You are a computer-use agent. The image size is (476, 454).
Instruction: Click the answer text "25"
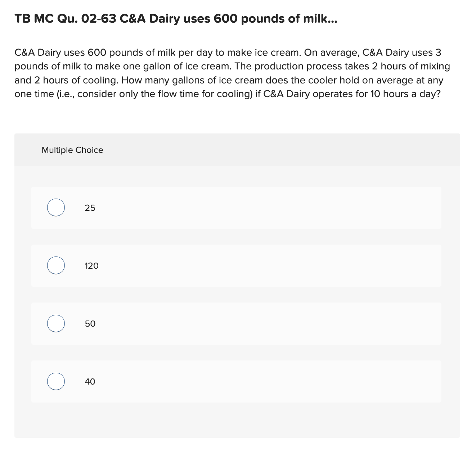90,208
